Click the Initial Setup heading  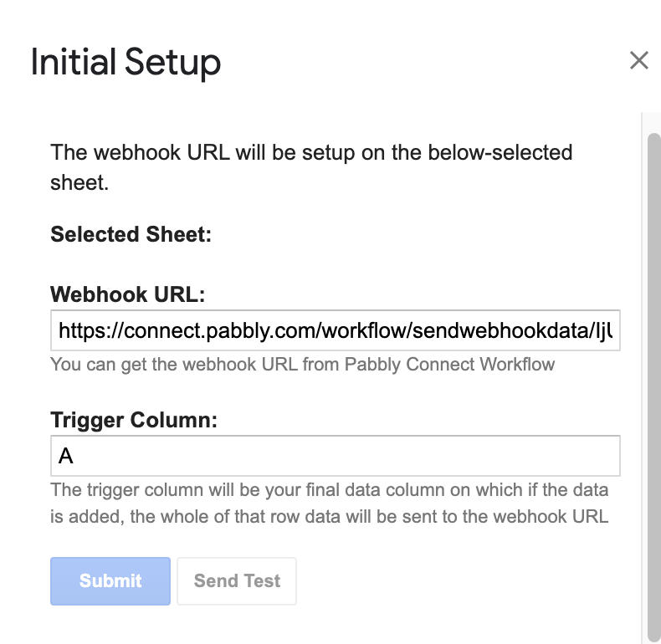pyautogui.click(x=126, y=63)
